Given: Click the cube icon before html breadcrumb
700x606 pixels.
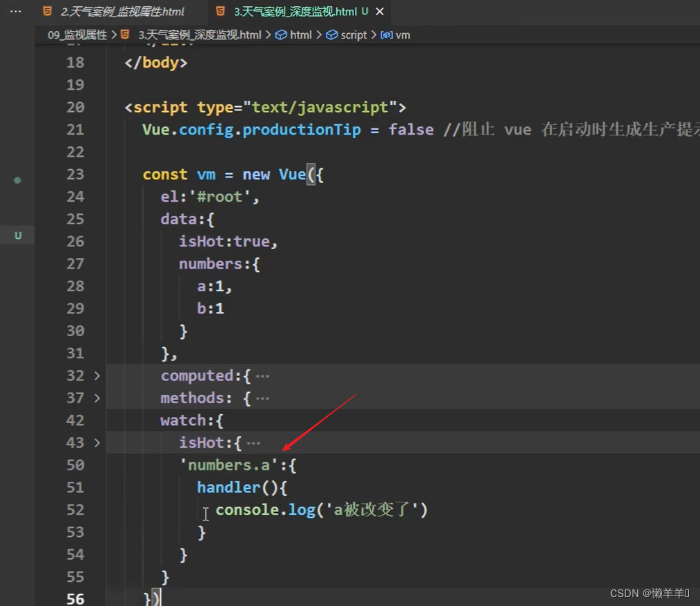Looking at the screenshot, I should (281, 35).
